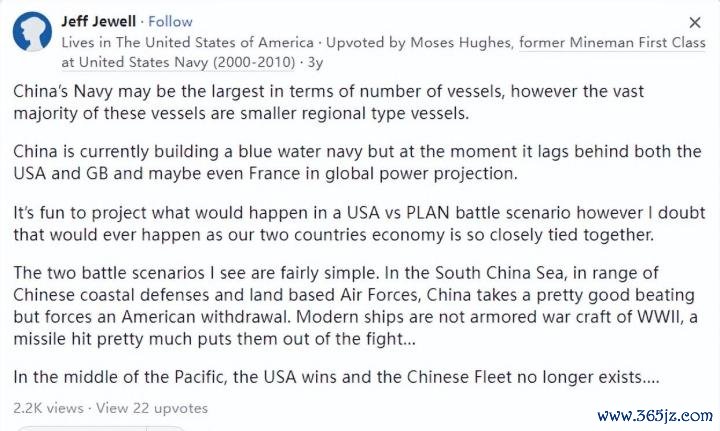Click 'Lives in The United States of America'
This screenshot has width=720, height=431.
pos(187,42)
